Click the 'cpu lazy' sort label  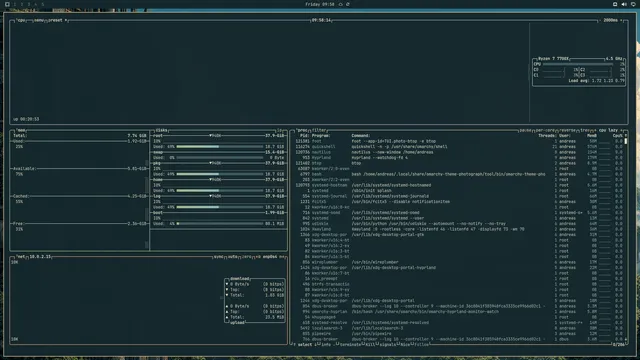608,130
